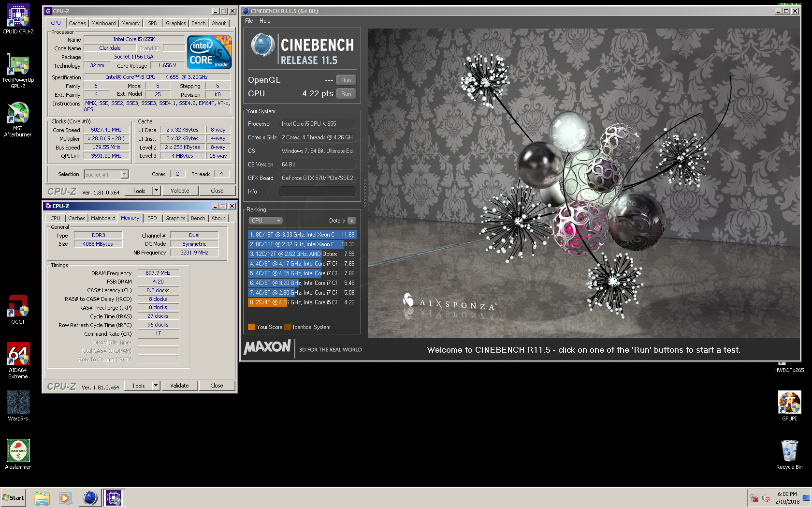Open CPUID CPU-Z desktop shortcut
The height and width of the screenshot is (508, 812).
[x=18, y=19]
